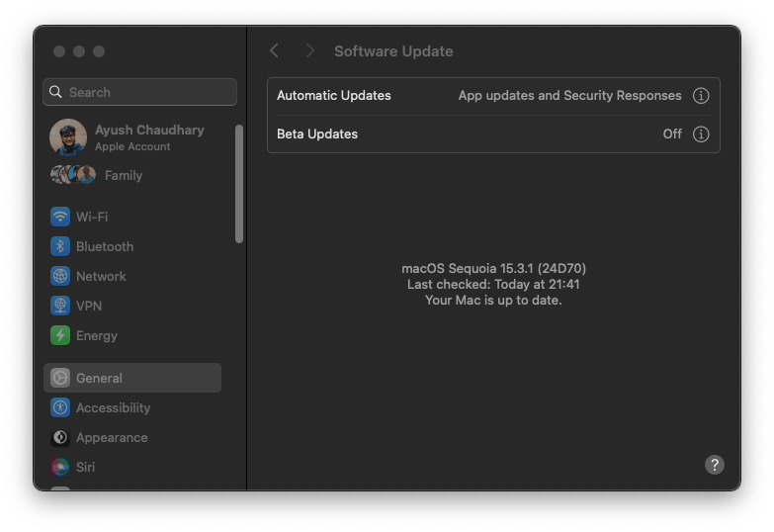The height and width of the screenshot is (532, 774).
Task: Select VPN label in the sidebar
Action: coord(89,306)
